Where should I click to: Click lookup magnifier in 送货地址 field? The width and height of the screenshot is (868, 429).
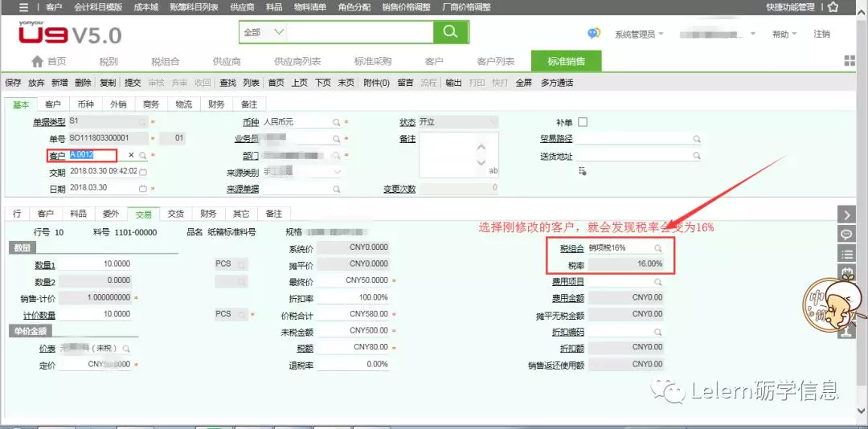point(696,156)
